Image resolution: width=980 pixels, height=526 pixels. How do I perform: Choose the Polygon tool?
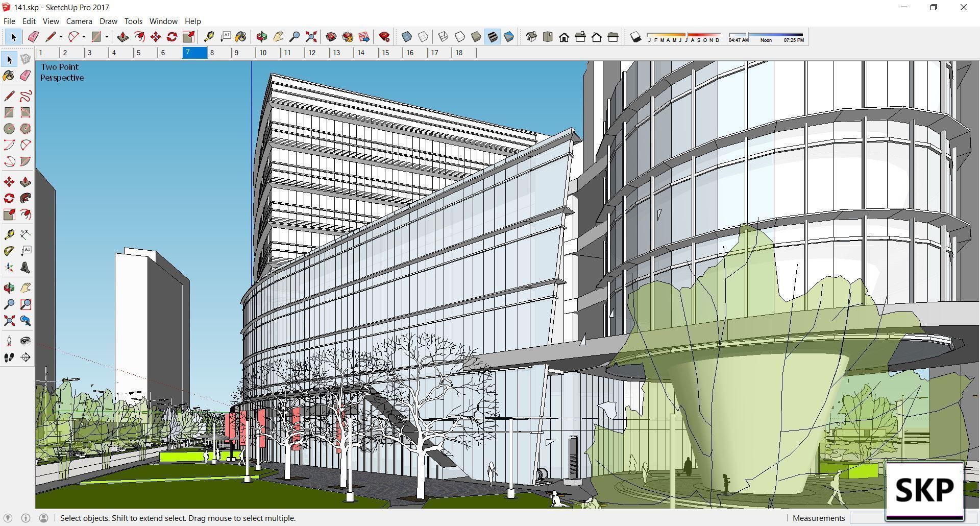coord(26,129)
